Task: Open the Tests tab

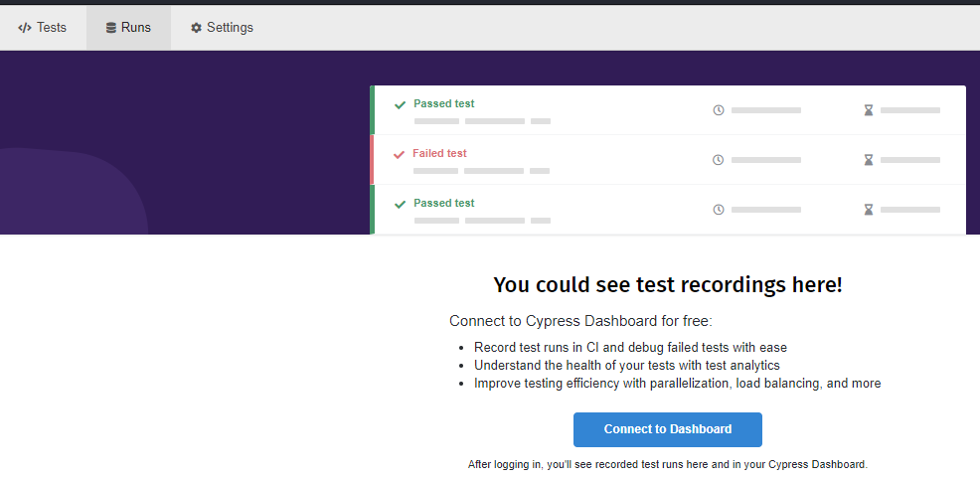Action: (x=43, y=28)
